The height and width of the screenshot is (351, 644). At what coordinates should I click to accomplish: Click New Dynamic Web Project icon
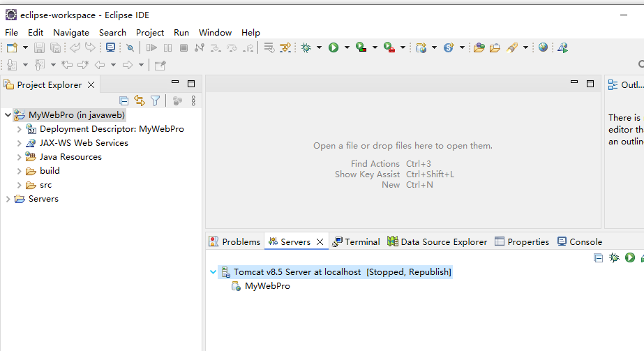tap(421, 47)
